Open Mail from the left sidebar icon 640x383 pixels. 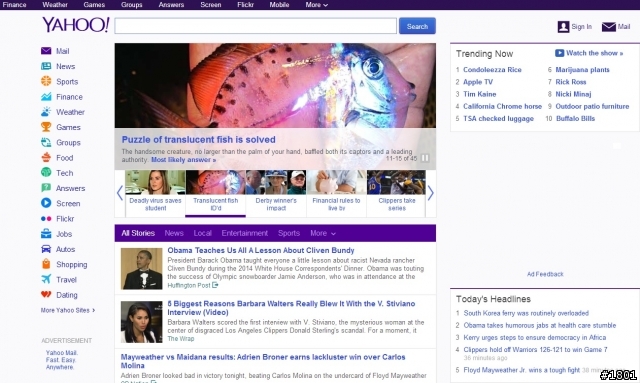(x=46, y=51)
